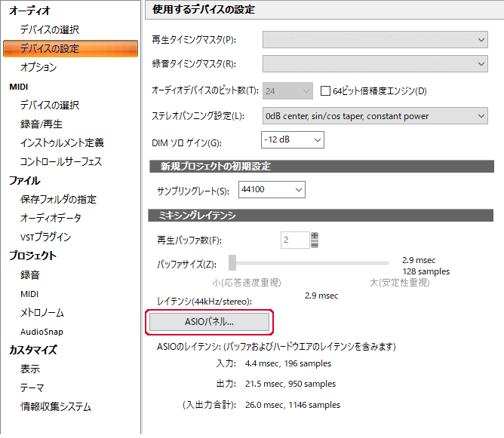The width and height of the screenshot is (504, 438).
Task: Open オーディオデータ file settings
Action: 51,218
